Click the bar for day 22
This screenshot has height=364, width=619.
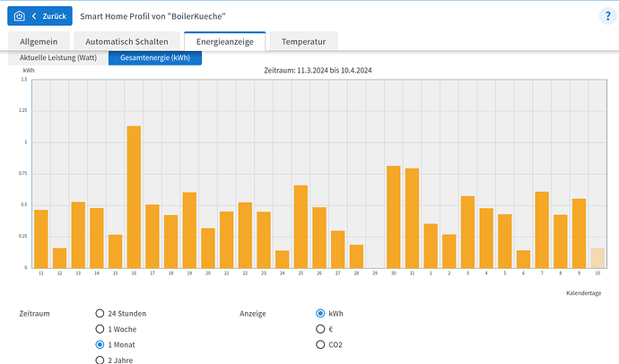(245, 236)
